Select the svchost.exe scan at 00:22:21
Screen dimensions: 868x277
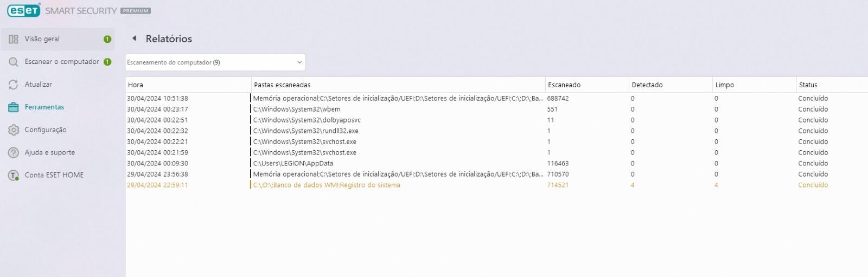(x=496, y=142)
